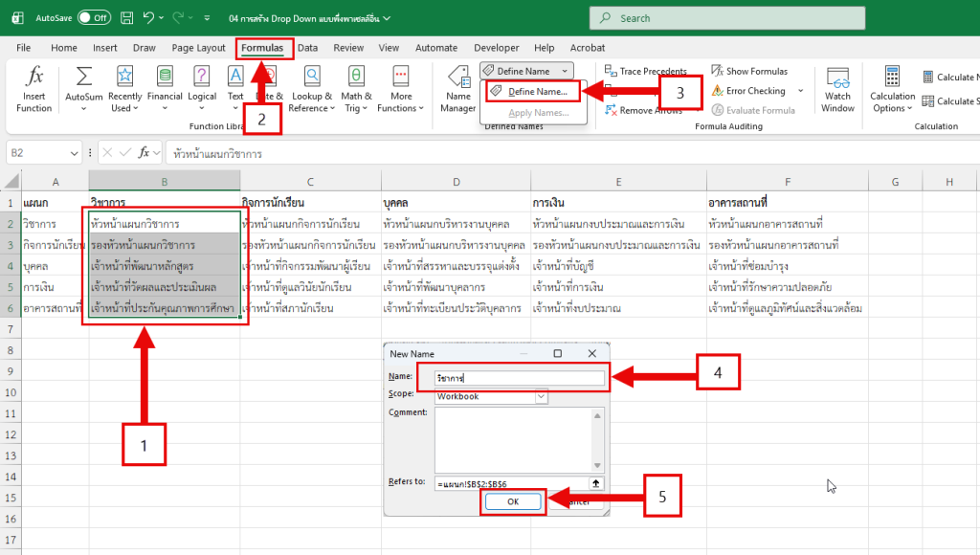Viewport: 980px width, 555px height.
Task: Click the Calculate Sheet icon
Action: [928, 100]
